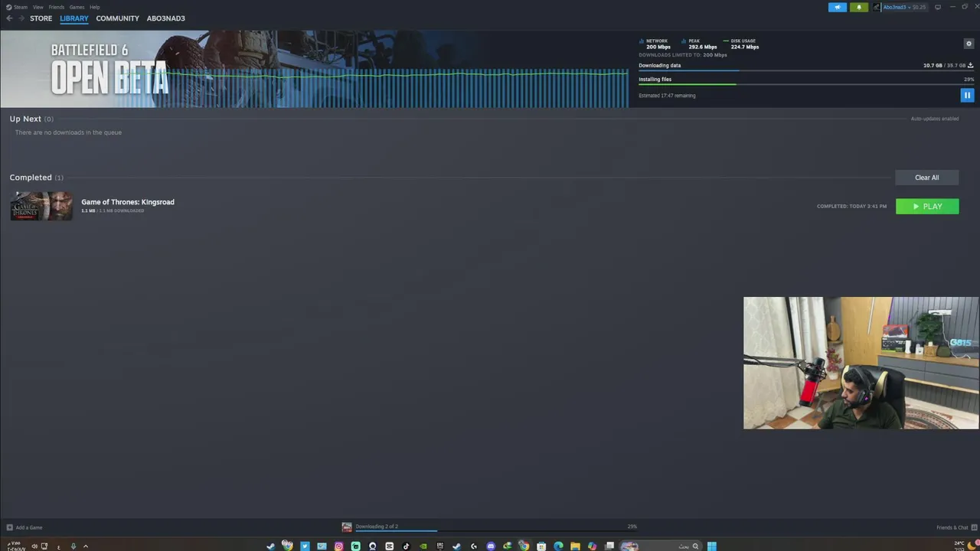This screenshot has height=551, width=980.
Task: Click the bottom download progress bar
Action: [491, 530]
